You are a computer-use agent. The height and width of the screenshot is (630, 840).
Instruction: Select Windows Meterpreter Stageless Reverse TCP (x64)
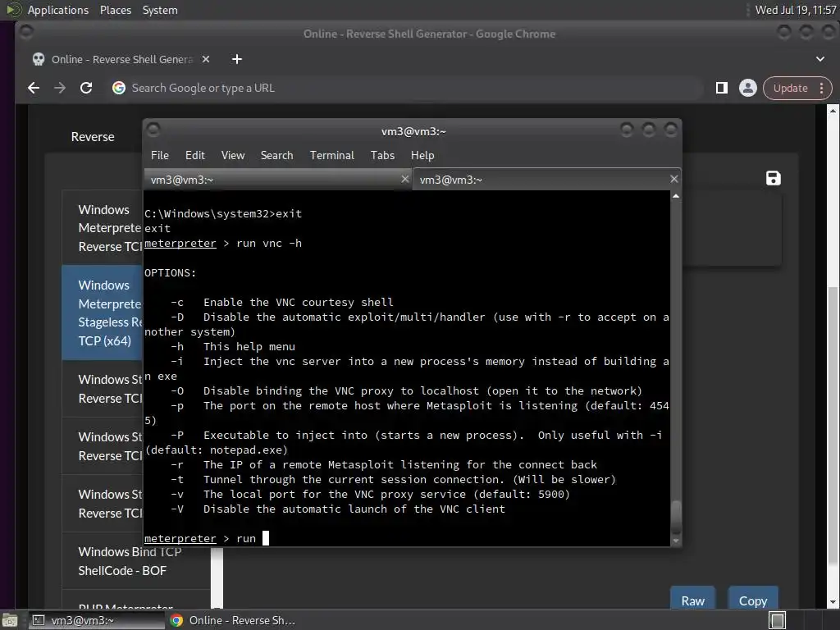pyautogui.click(x=103, y=313)
